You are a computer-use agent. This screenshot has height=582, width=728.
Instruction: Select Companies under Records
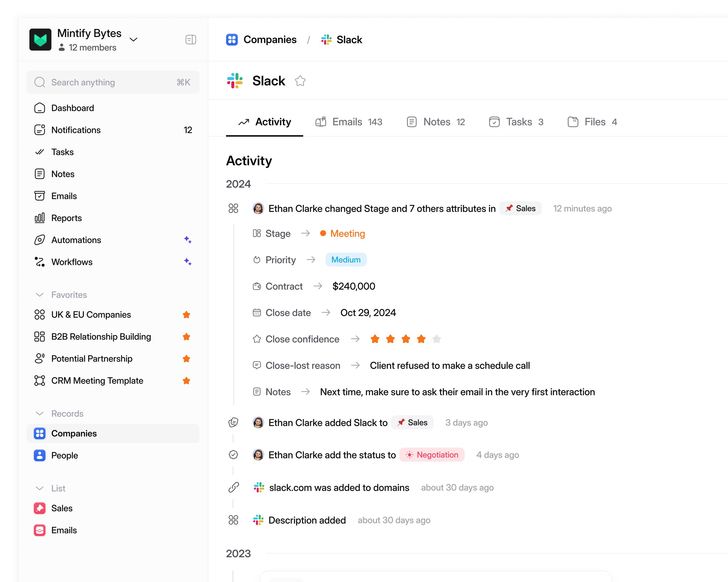tap(113, 434)
